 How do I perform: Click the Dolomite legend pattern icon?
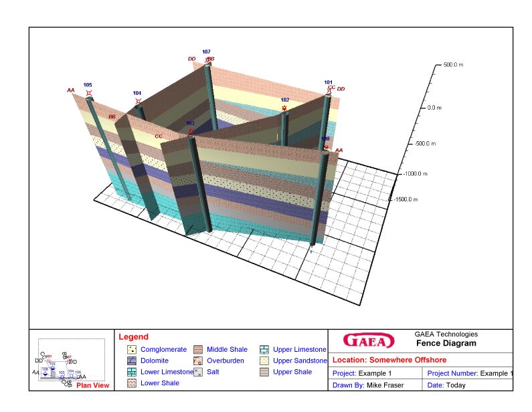[x=132, y=361]
